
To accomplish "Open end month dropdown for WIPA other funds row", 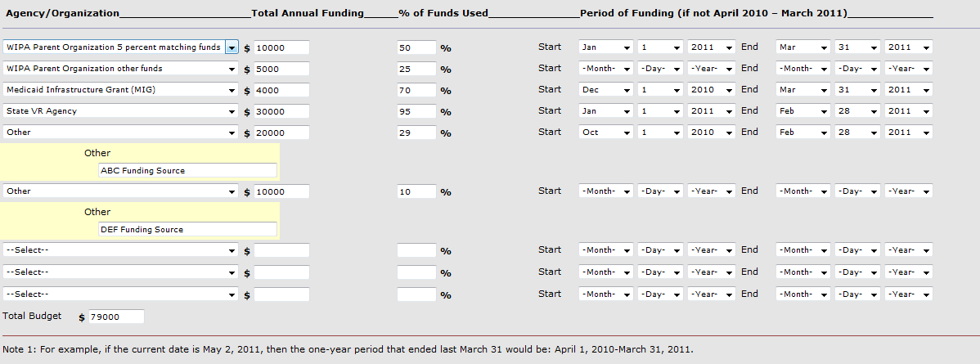I will pos(802,69).
